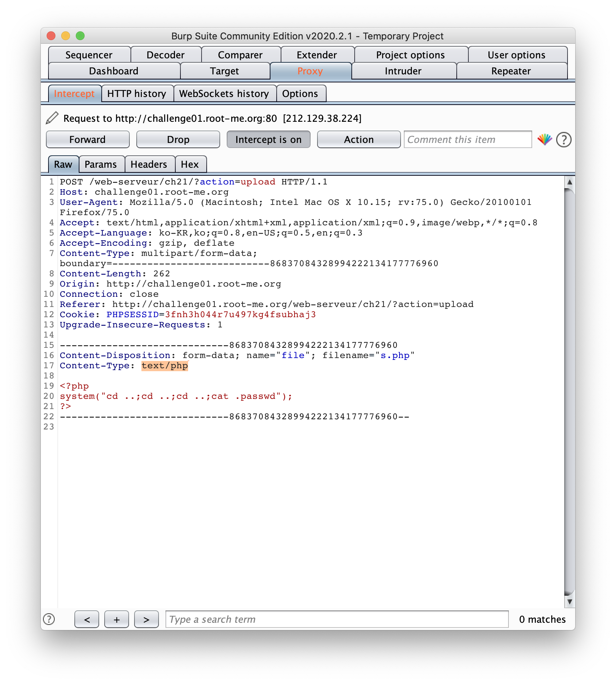Click the Content-Length: 262 header

[115, 273]
